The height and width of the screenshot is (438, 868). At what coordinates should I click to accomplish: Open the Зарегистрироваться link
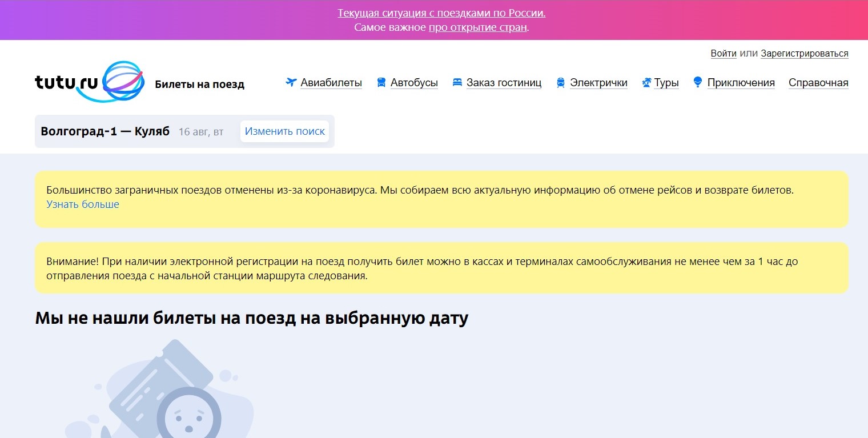[x=804, y=54]
